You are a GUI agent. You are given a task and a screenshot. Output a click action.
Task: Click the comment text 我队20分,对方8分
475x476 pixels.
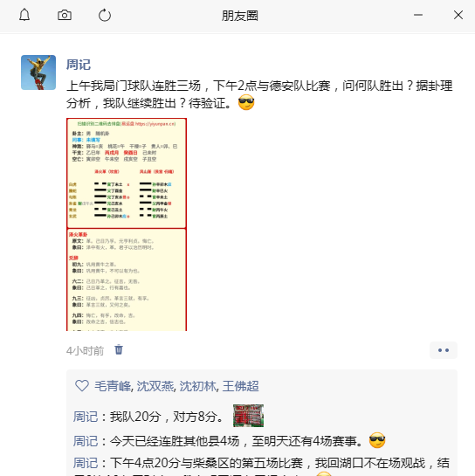click(166, 417)
